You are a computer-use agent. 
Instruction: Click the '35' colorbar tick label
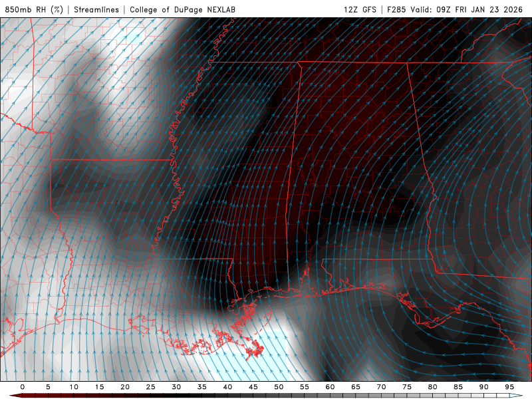(202, 387)
